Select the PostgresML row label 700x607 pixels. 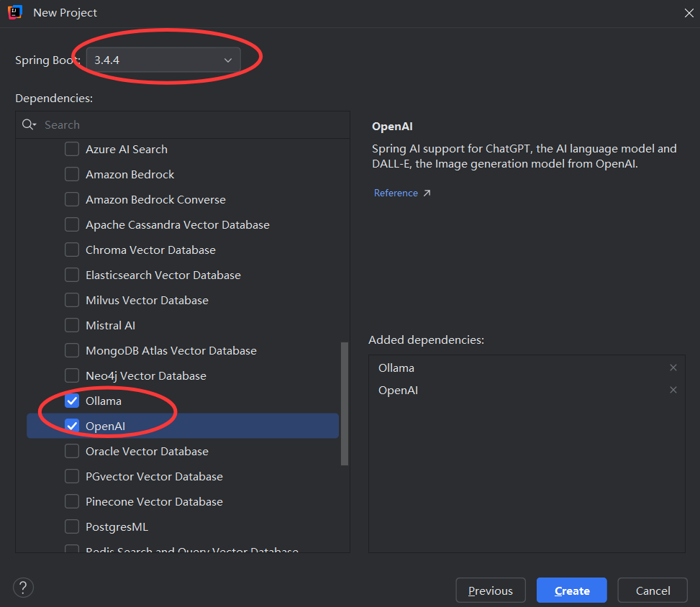(117, 527)
